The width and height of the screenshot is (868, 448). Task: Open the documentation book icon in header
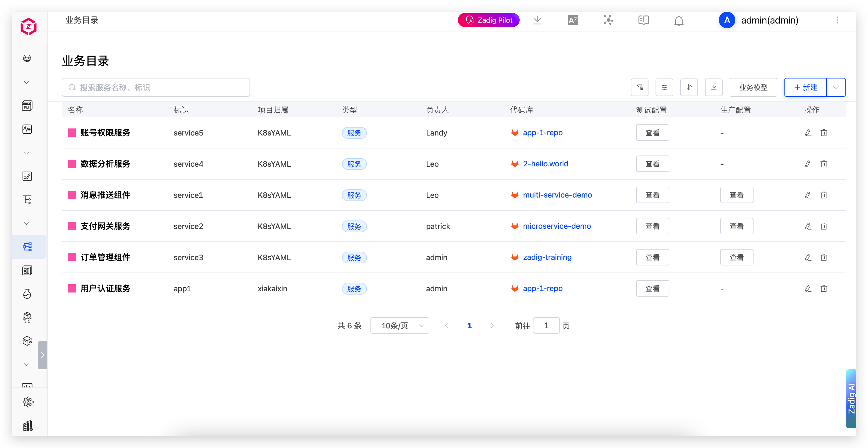643,21
